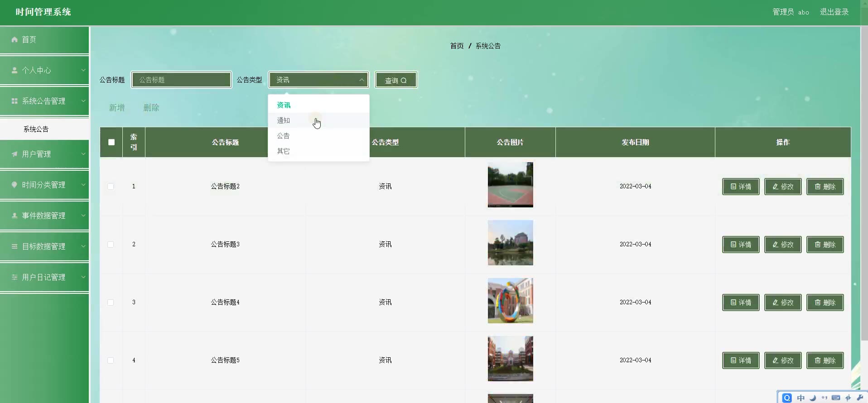Viewport: 868px width, 403px height.
Task: Click 修改 for 公告标题3
Action: tap(783, 245)
